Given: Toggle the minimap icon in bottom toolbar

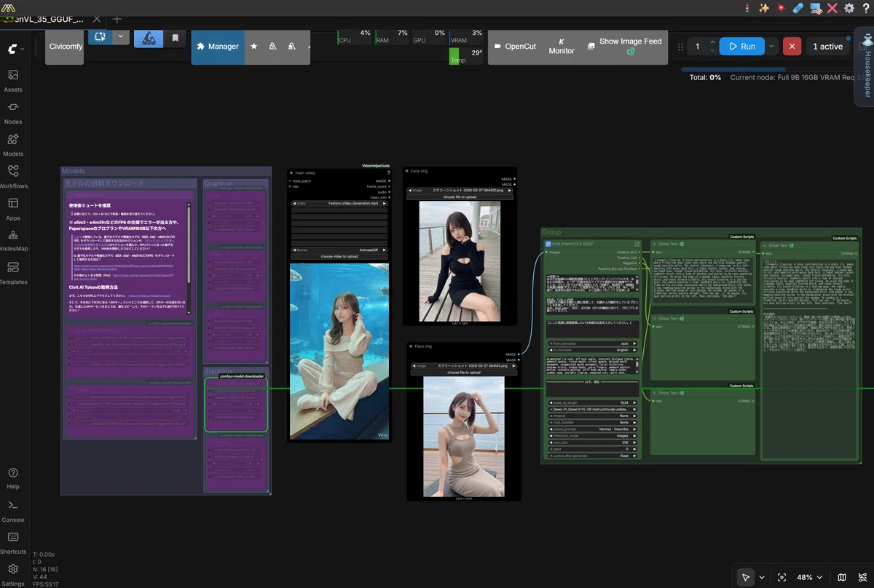Looking at the screenshot, I should pyautogui.click(x=842, y=577).
